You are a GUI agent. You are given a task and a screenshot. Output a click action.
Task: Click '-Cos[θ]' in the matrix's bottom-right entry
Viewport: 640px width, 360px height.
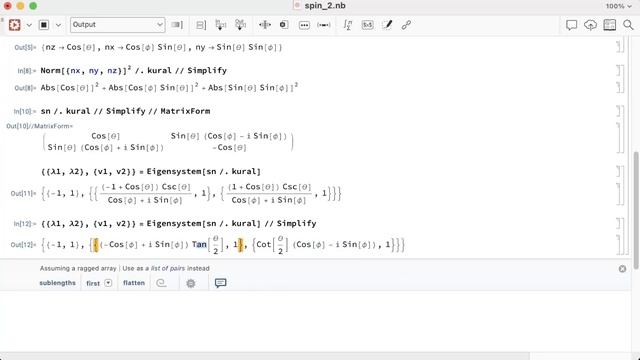point(229,147)
